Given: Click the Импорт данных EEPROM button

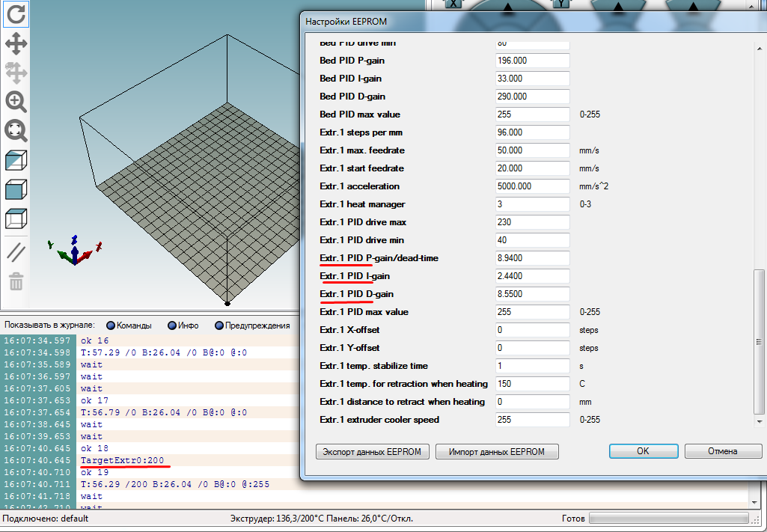Looking at the screenshot, I should [x=497, y=451].
